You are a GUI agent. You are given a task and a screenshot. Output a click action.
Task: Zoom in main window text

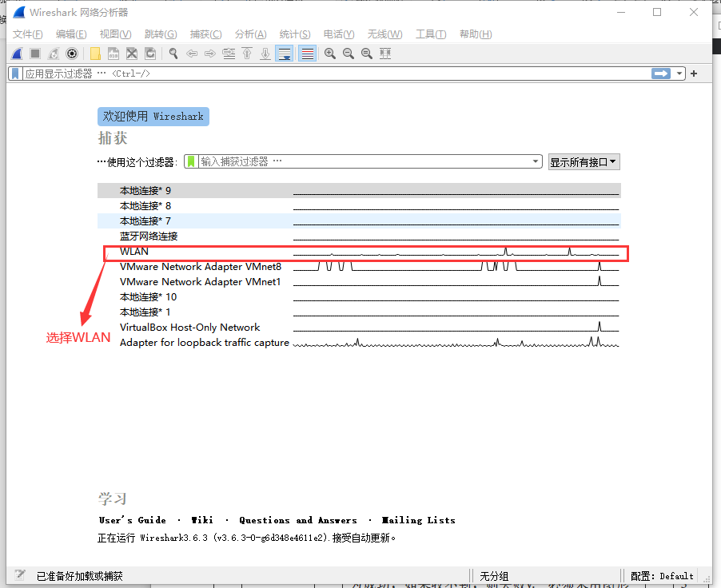(x=329, y=54)
